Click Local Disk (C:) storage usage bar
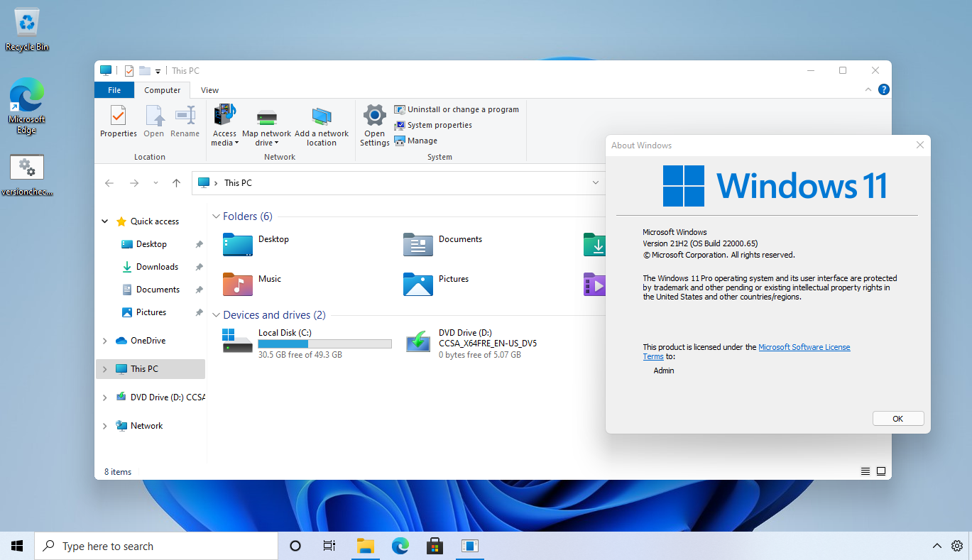Image resolution: width=972 pixels, height=560 pixels. (x=324, y=344)
